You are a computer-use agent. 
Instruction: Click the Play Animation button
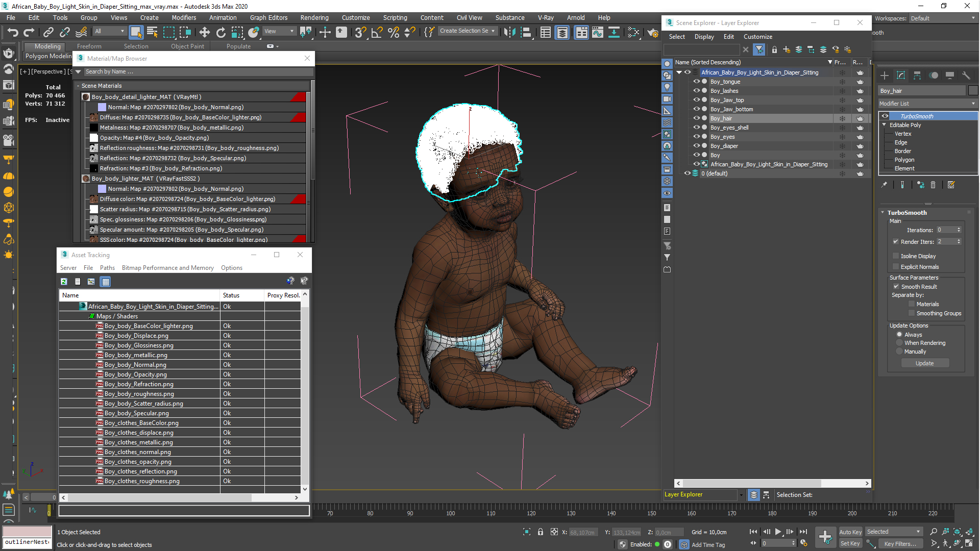click(778, 532)
